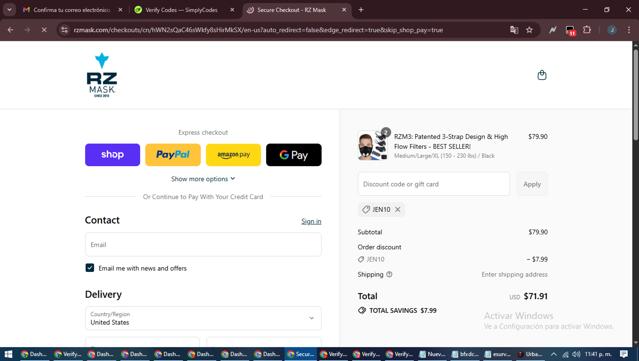Close the Gmail Confirma tu correo tab
This screenshot has width=639, height=361.
tap(120, 10)
